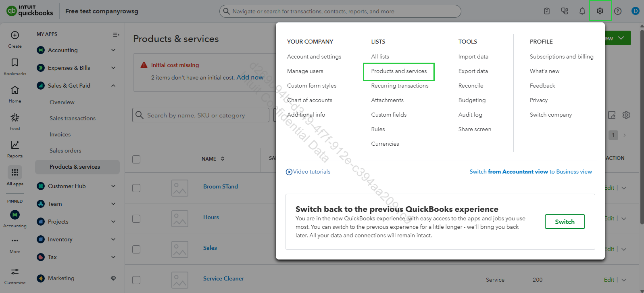
Task: Open the Customise sliders icon
Action: click(15, 272)
